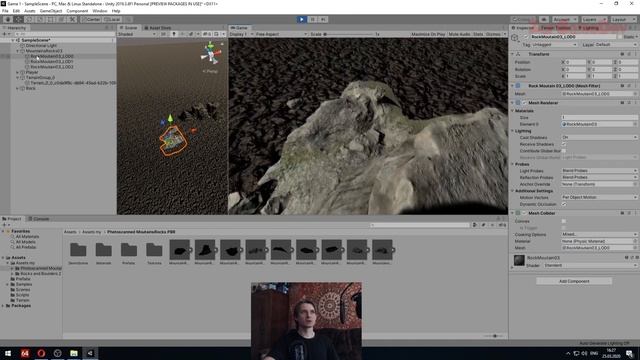Toggle Maximize On Play

tap(428, 34)
